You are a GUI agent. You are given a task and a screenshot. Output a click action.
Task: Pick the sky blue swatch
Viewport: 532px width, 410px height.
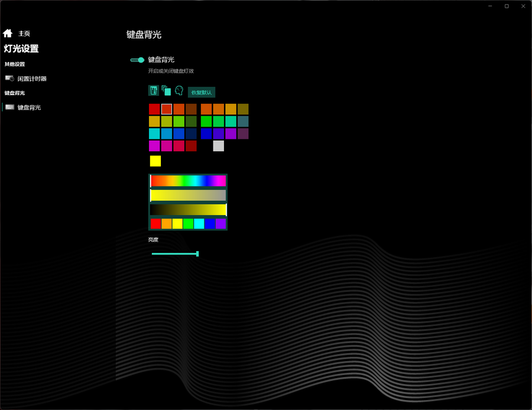pos(167,134)
